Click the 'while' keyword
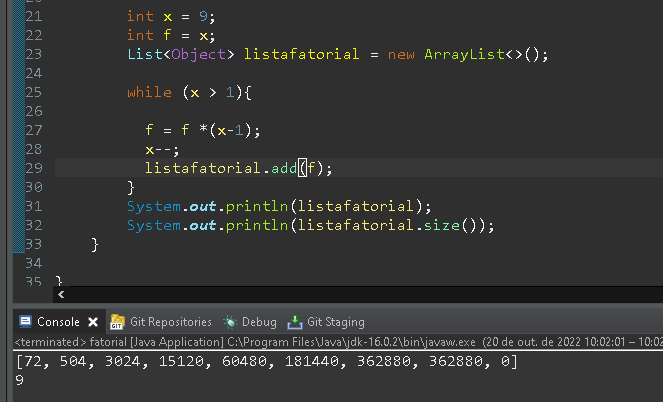 [x=149, y=92]
